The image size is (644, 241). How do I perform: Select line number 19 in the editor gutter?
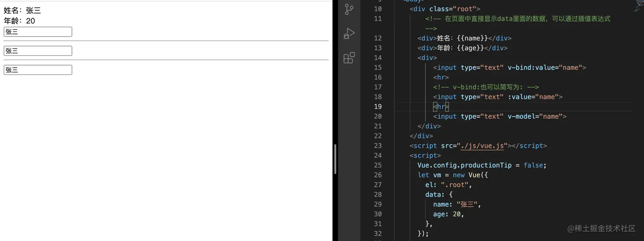pyautogui.click(x=378, y=106)
